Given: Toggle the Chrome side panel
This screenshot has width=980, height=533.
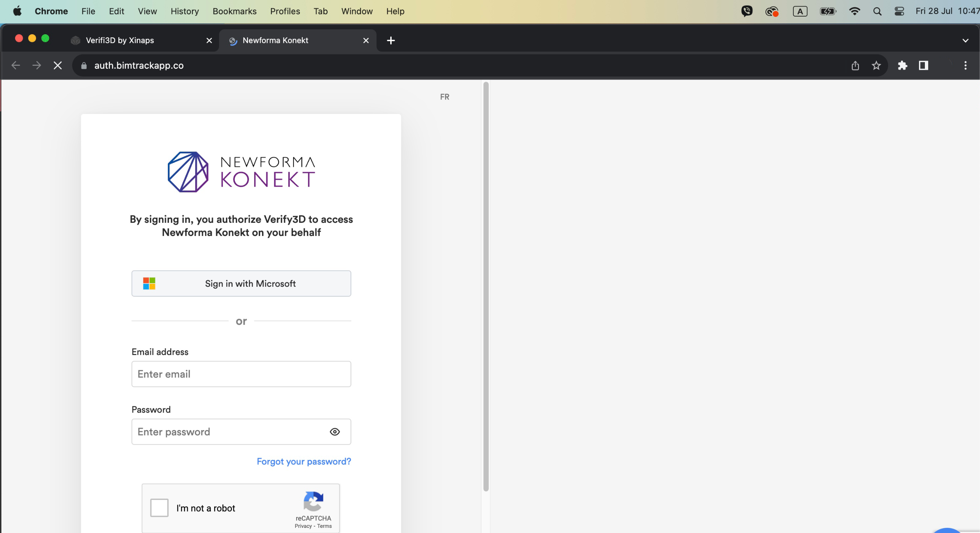Looking at the screenshot, I should coord(924,65).
